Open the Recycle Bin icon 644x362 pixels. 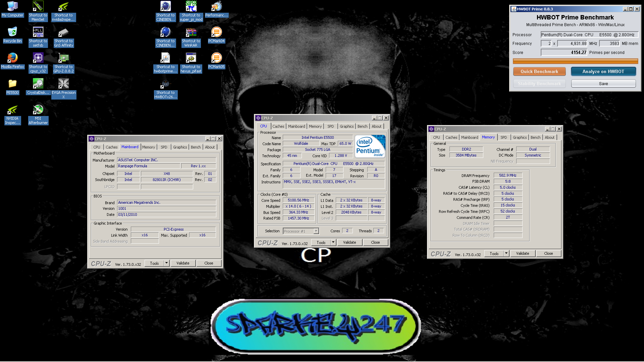(12, 35)
